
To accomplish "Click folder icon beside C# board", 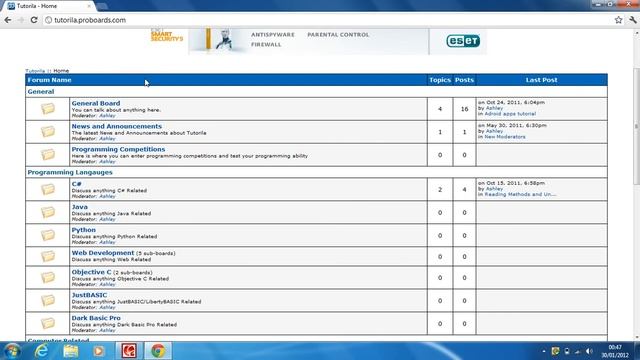I will tap(48, 189).
